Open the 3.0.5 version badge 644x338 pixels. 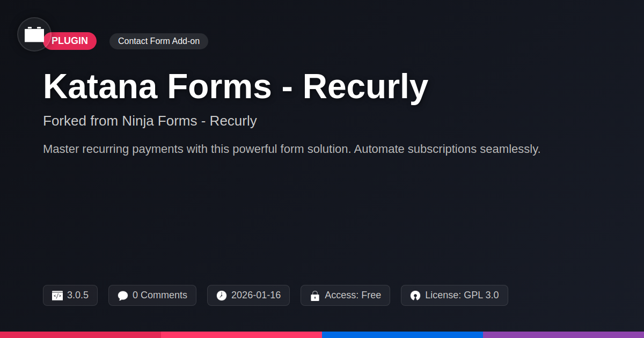(x=70, y=295)
